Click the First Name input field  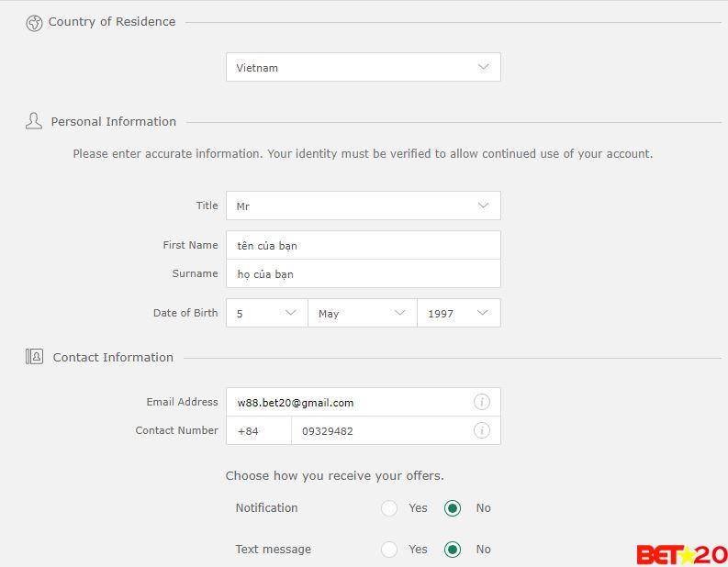pos(363,245)
